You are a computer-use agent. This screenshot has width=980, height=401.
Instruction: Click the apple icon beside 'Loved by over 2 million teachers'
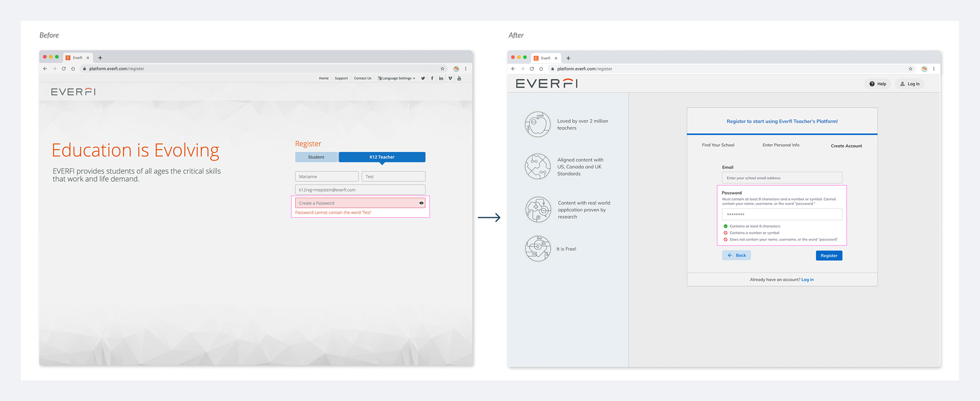538,124
